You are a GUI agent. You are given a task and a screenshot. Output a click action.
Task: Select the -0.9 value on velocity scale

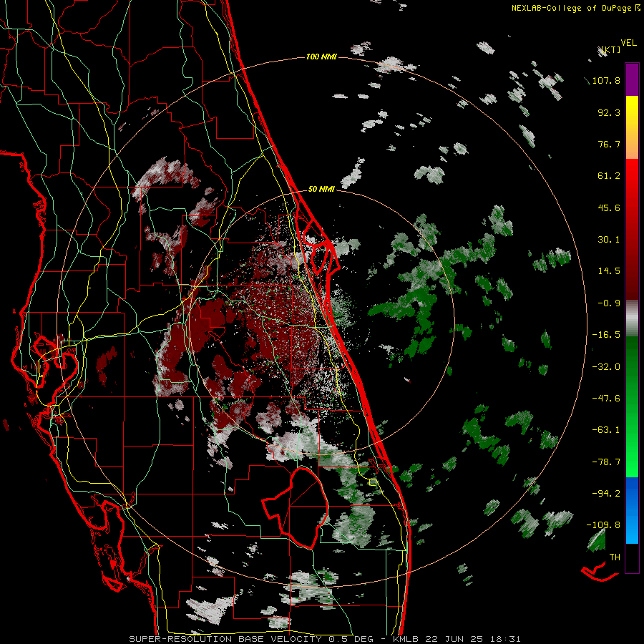pyautogui.click(x=609, y=303)
